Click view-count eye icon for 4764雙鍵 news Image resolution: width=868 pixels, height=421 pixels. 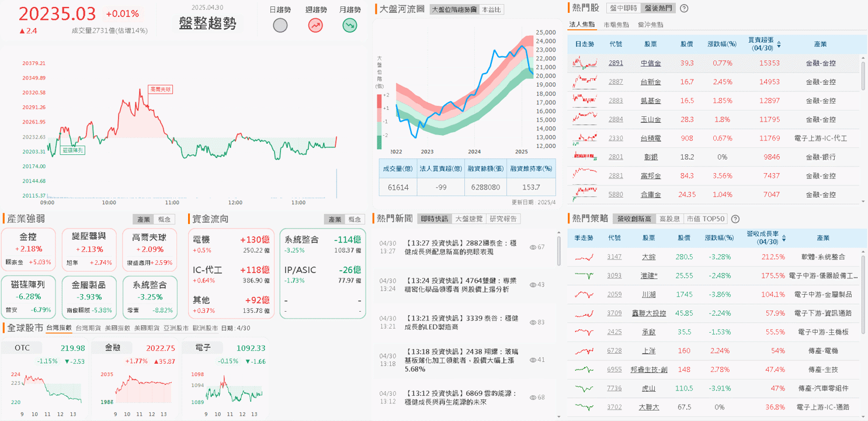click(x=533, y=285)
